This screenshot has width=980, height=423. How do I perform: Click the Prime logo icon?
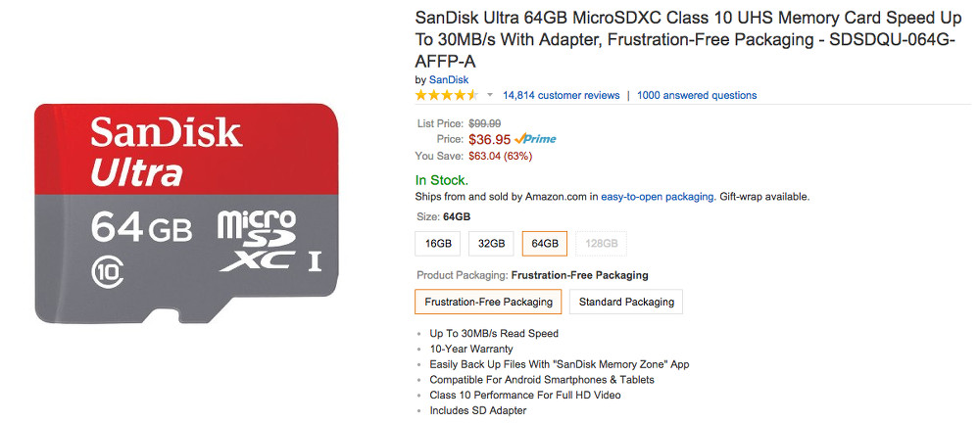[535, 139]
